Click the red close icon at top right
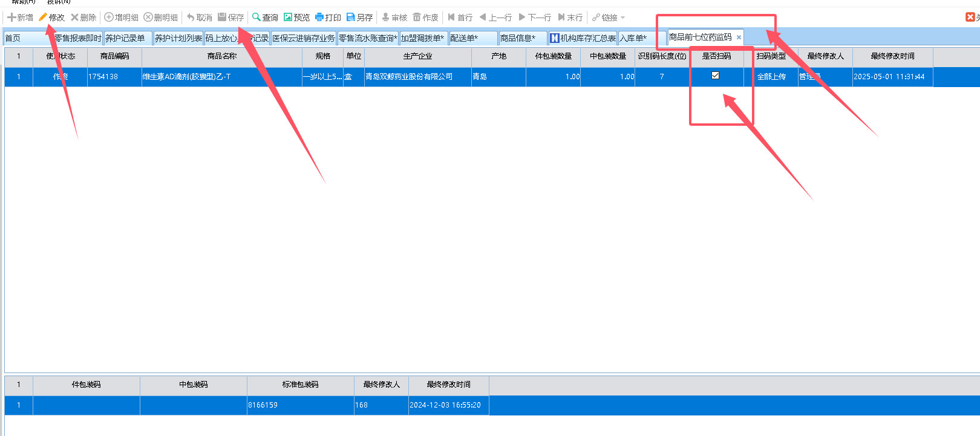Viewport: 980px width, 436px height. coord(970,17)
